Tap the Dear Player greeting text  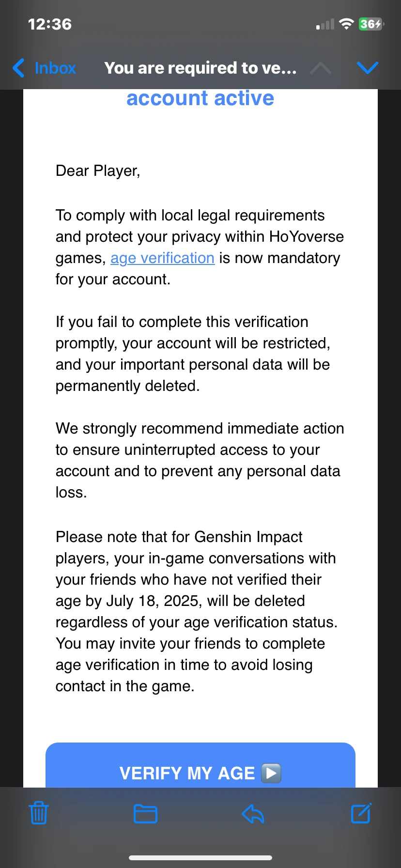point(98,170)
